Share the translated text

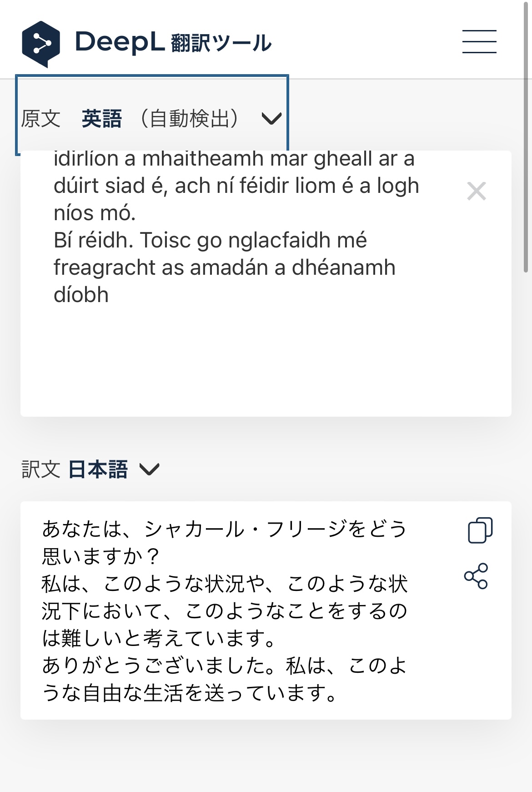coord(476,576)
